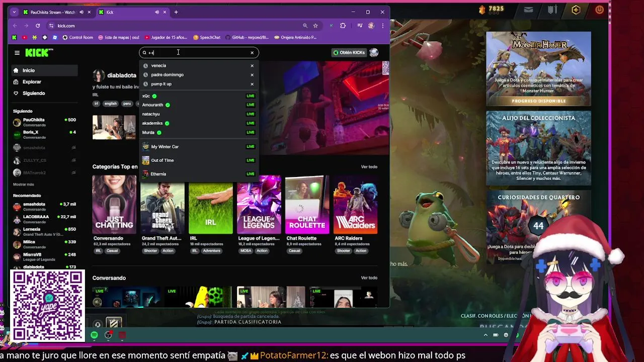The image size is (644, 362).
Task: Open xQc channel from search suggestions
Action: tap(199, 96)
